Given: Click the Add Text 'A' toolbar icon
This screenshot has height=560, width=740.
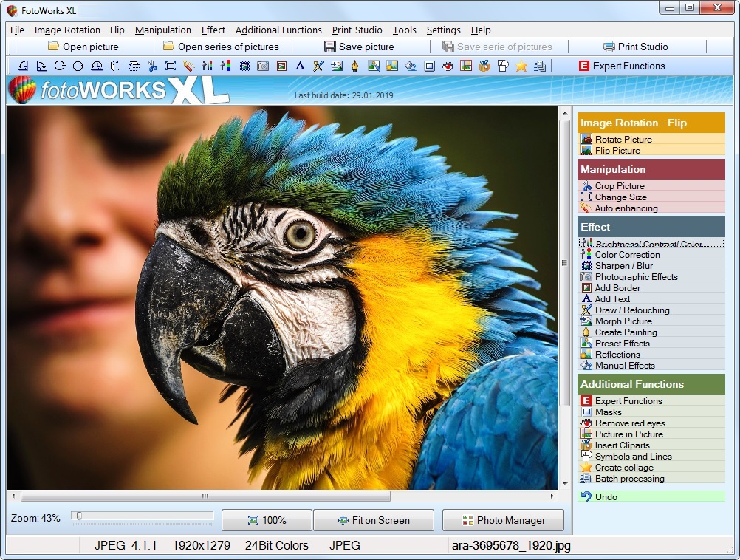Looking at the screenshot, I should pyautogui.click(x=299, y=66).
